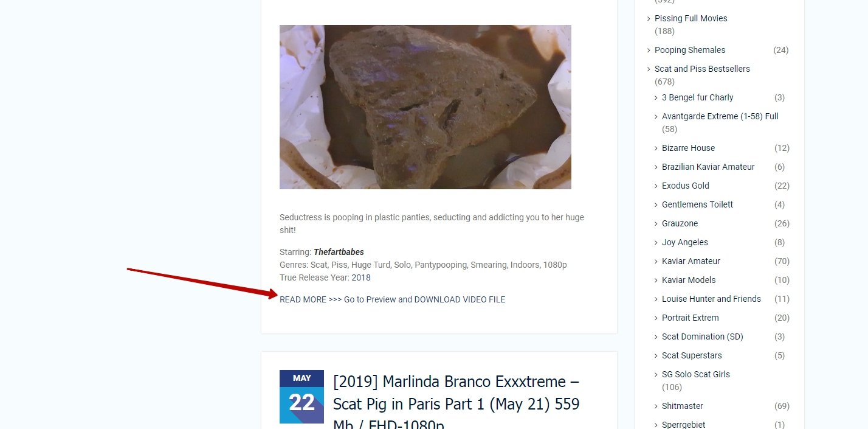This screenshot has height=429, width=868.
Task: Open the 3 Bengel fur Charly category
Action: point(698,97)
